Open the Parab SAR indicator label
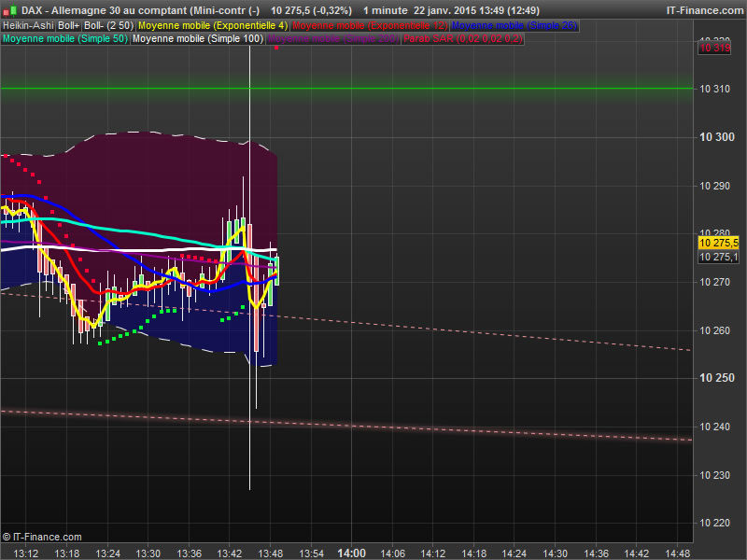Image resolution: width=747 pixels, height=560 pixels. [x=462, y=38]
